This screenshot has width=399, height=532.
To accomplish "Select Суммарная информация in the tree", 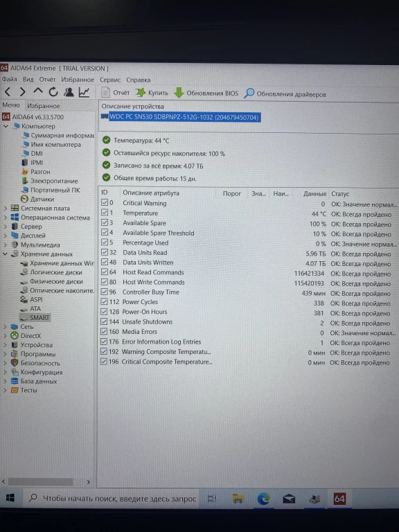I will [x=58, y=135].
